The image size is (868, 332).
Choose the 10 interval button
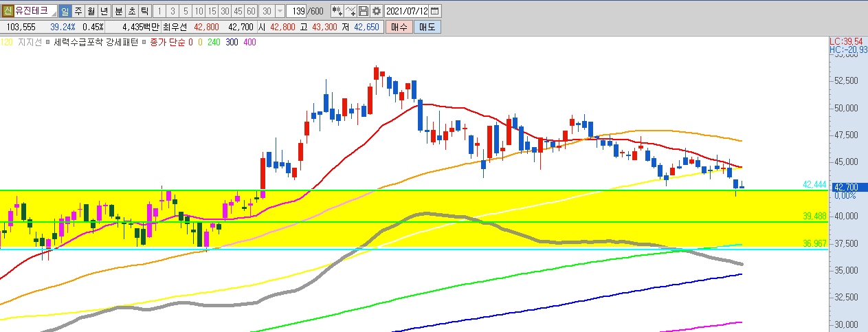coord(199,11)
